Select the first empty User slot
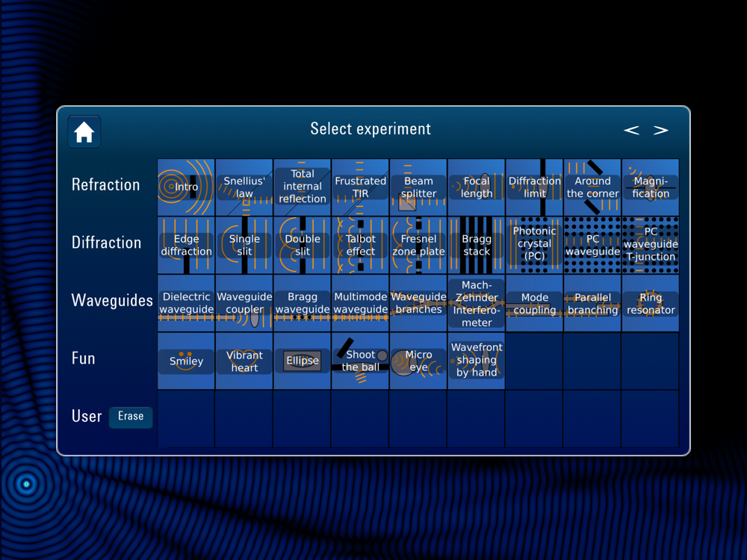The width and height of the screenshot is (747, 560). tap(186, 419)
